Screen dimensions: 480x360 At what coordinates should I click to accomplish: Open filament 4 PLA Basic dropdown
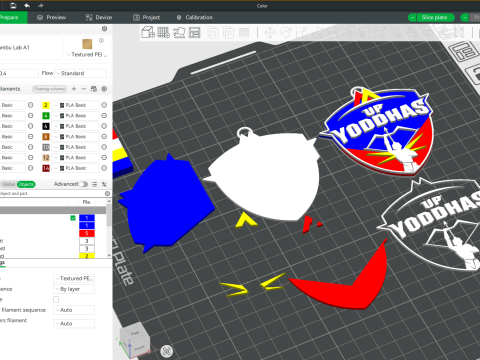point(75,116)
